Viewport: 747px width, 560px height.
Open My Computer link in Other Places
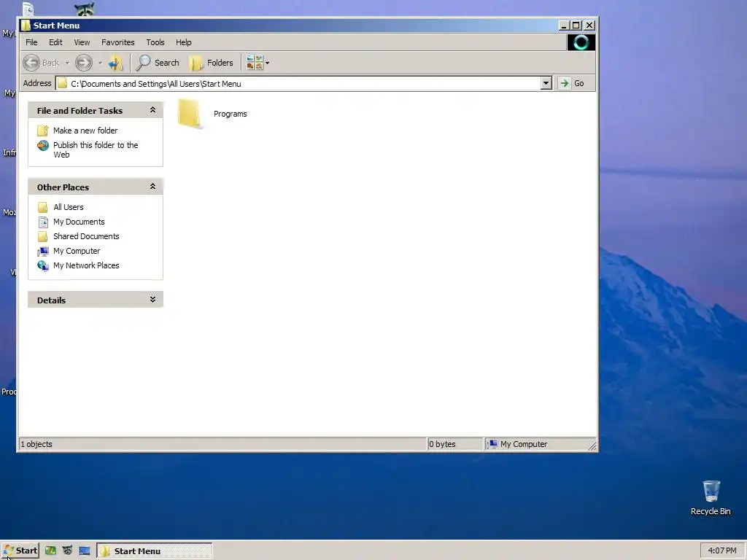77,251
